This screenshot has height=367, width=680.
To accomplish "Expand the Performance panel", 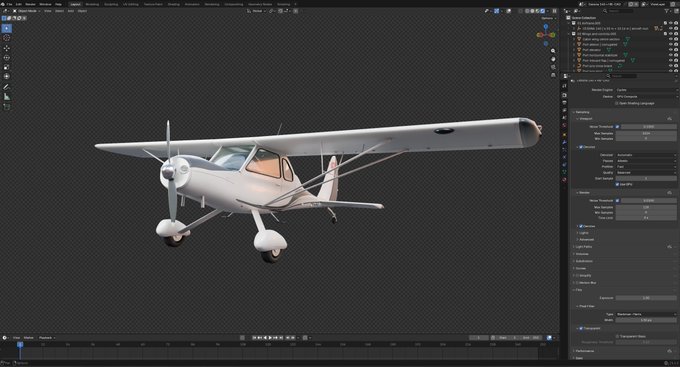I will point(585,351).
